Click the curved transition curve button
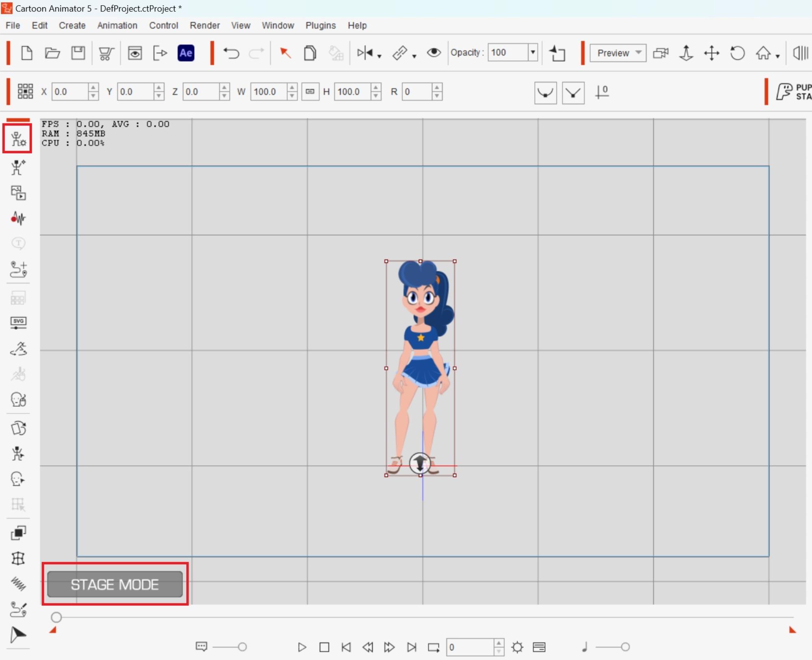Screen dimensions: 812x660 (545, 93)
